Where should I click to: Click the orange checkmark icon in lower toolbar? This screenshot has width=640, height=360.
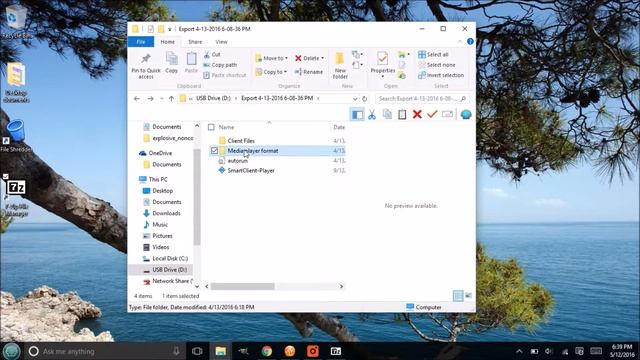(432, 114)
